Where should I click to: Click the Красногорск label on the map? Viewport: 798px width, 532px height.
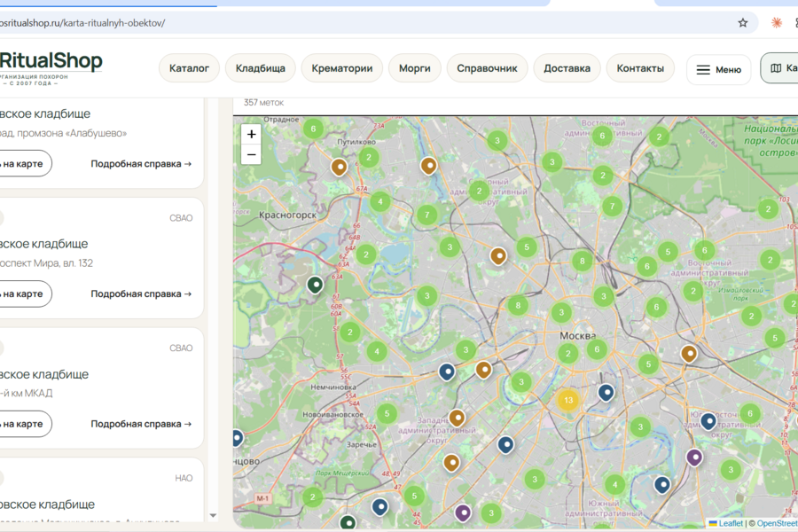287,215
